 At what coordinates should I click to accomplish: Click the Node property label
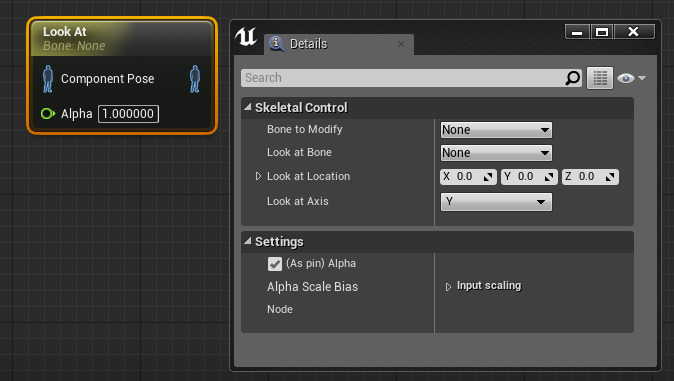click(280, 309)
